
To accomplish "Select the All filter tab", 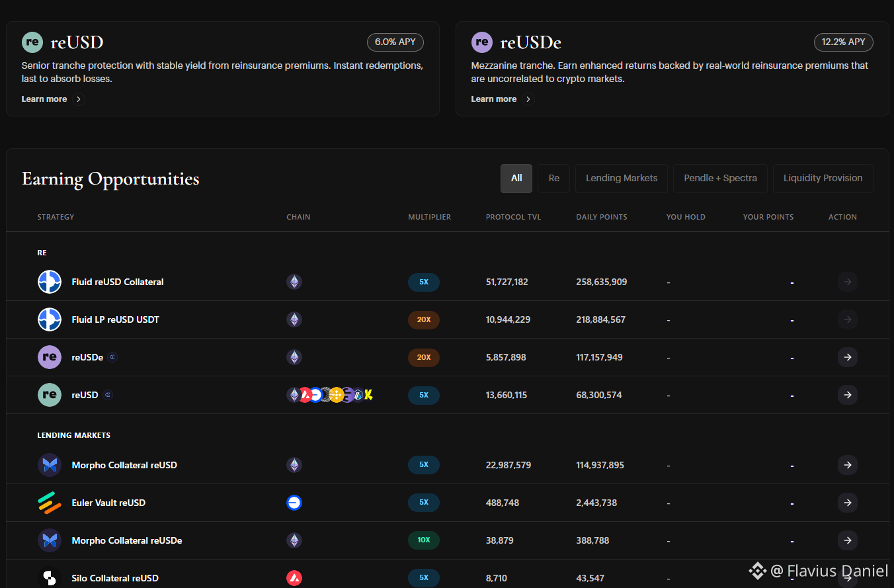I will pos(516,179).
